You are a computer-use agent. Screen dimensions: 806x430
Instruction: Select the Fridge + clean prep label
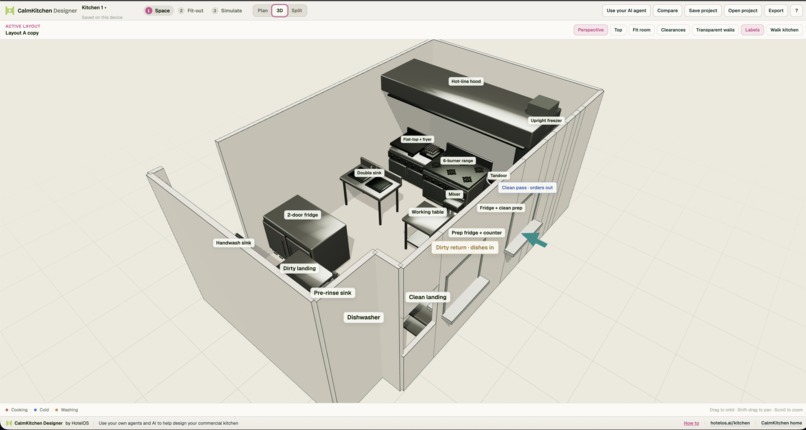pos(501,208)
